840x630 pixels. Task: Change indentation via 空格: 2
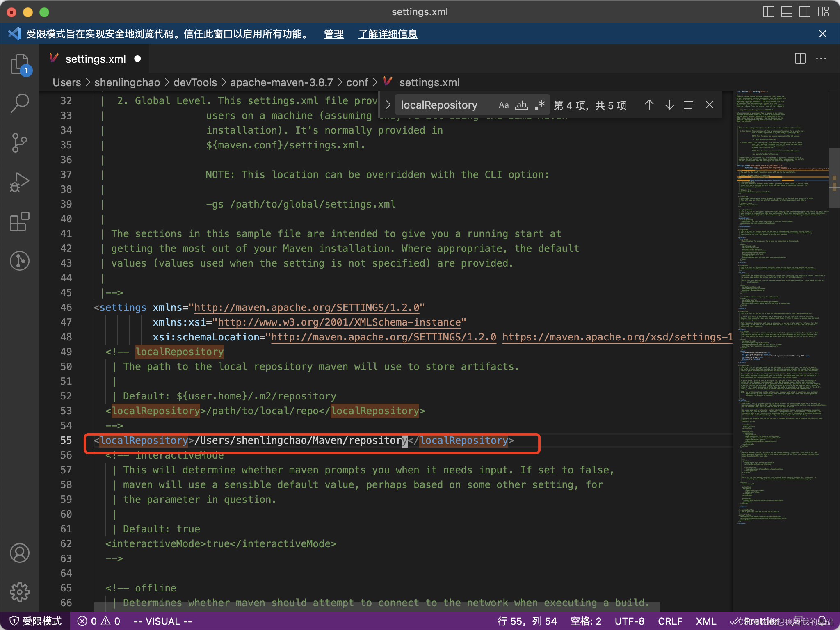(586, 621)
